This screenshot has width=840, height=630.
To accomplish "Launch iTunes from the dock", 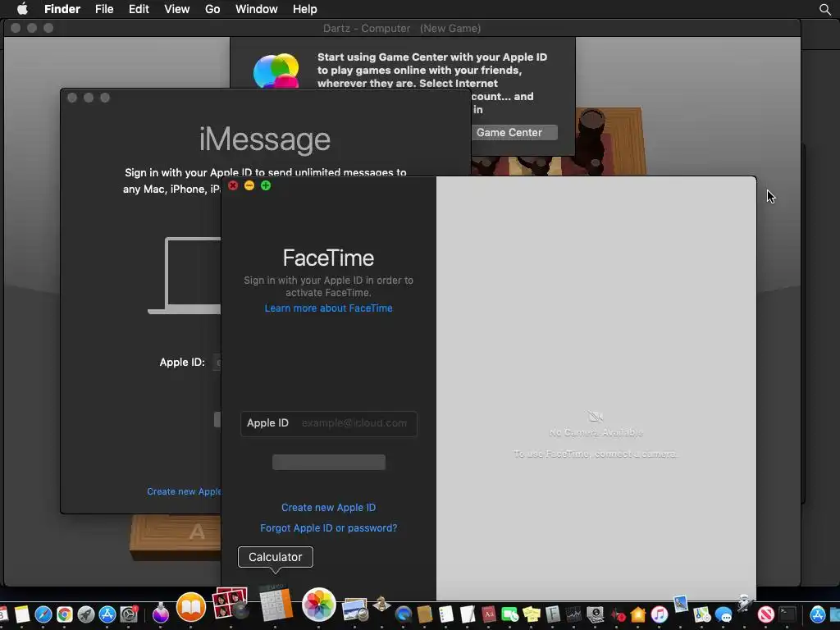I will coord(659,614).
